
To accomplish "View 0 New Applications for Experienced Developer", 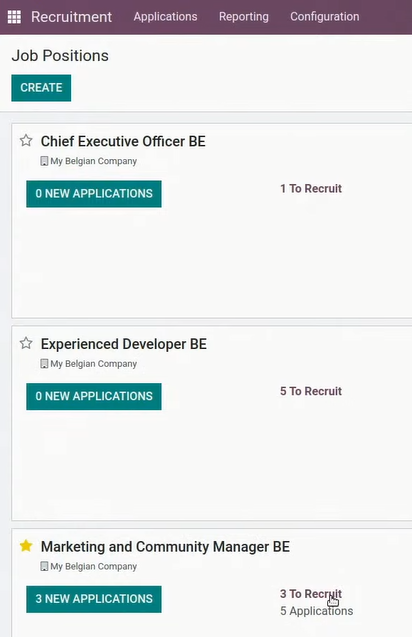I will 94,396.
